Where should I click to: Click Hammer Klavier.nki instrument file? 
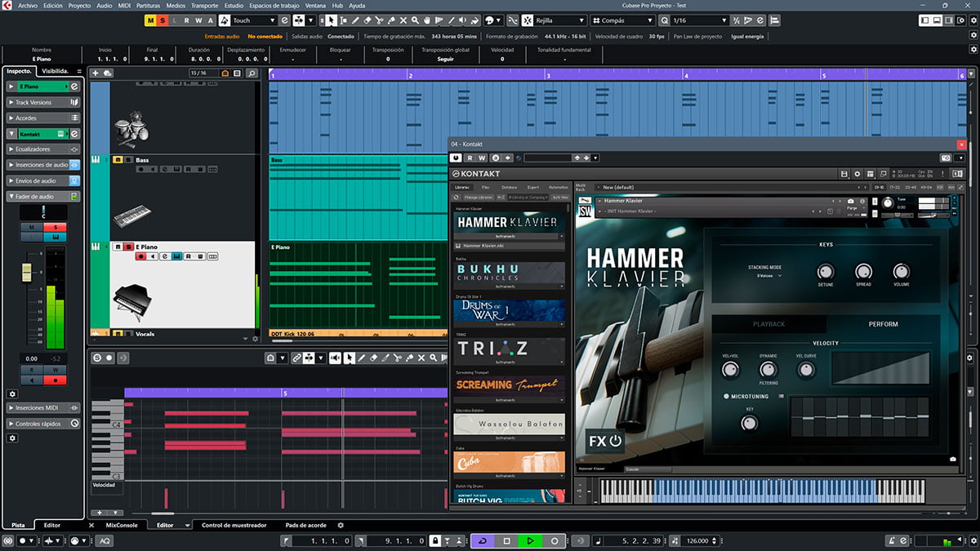click(509, 245)
